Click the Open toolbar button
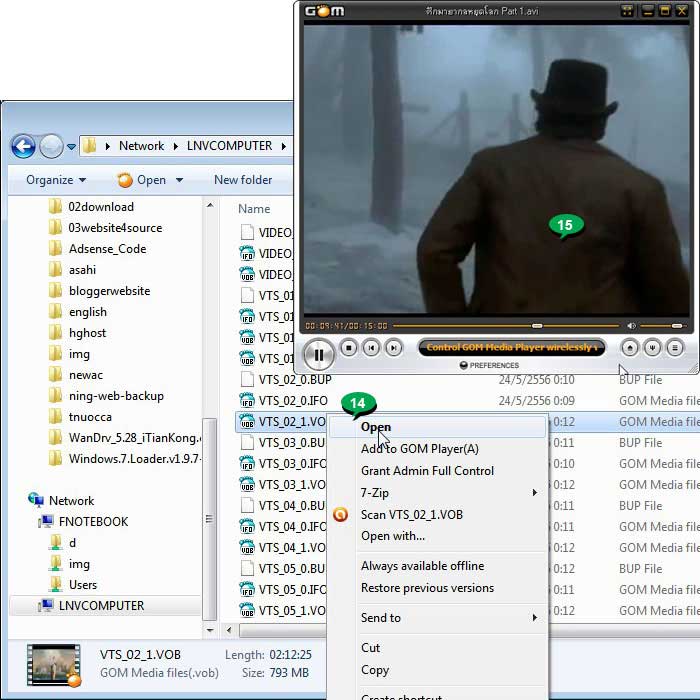 142,180
